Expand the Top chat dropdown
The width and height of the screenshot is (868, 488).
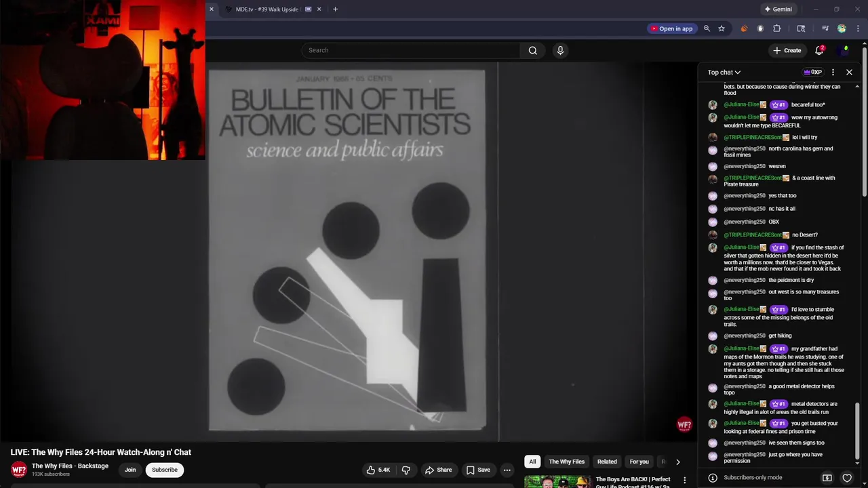click(x=724, y=72)
